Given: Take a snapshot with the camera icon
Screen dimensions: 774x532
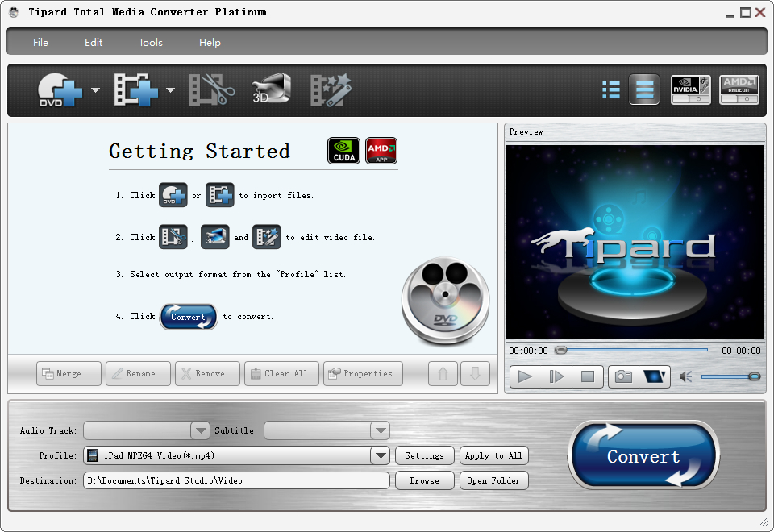Looking at the screenshot, I should tap(623, 377).
